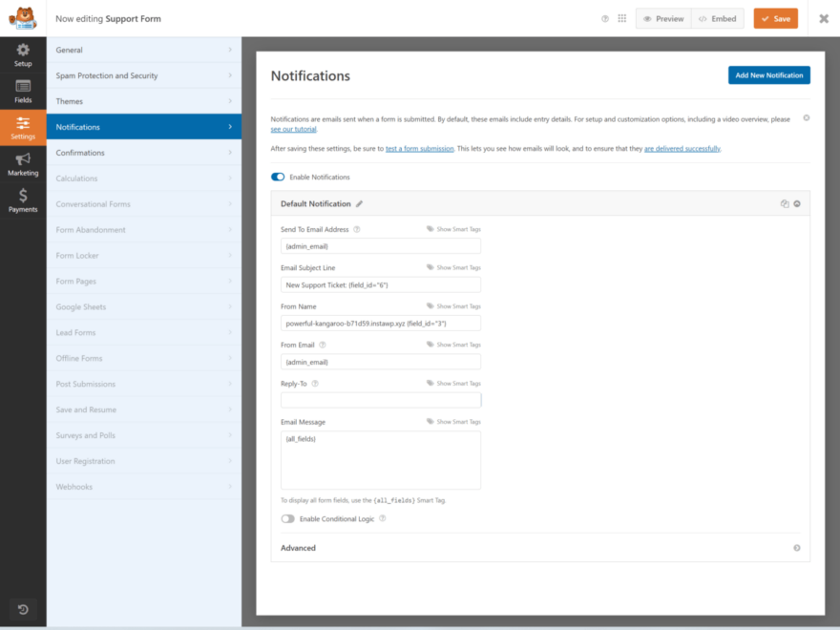Open the Payments section in the sidebar
The height and width of the screenshot is (630, 840).
coord(23,200)
